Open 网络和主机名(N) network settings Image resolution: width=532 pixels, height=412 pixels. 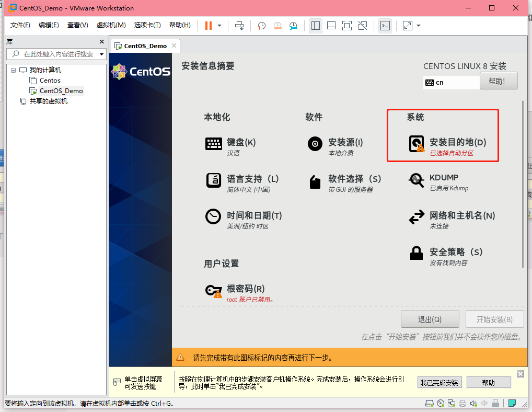pos(452,220)
